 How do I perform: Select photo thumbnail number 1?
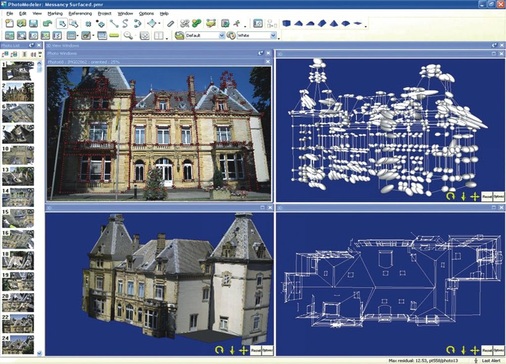click(x=18, y=71)
